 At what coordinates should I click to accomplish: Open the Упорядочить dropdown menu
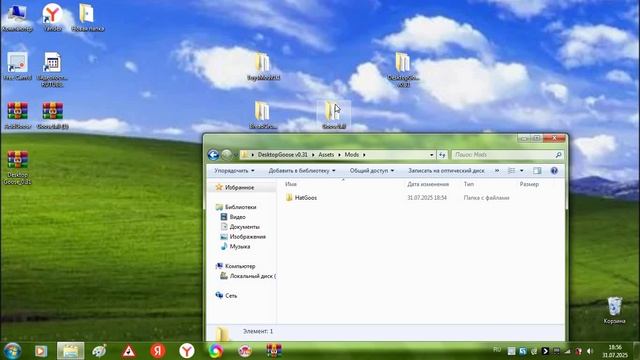[234, 171]
